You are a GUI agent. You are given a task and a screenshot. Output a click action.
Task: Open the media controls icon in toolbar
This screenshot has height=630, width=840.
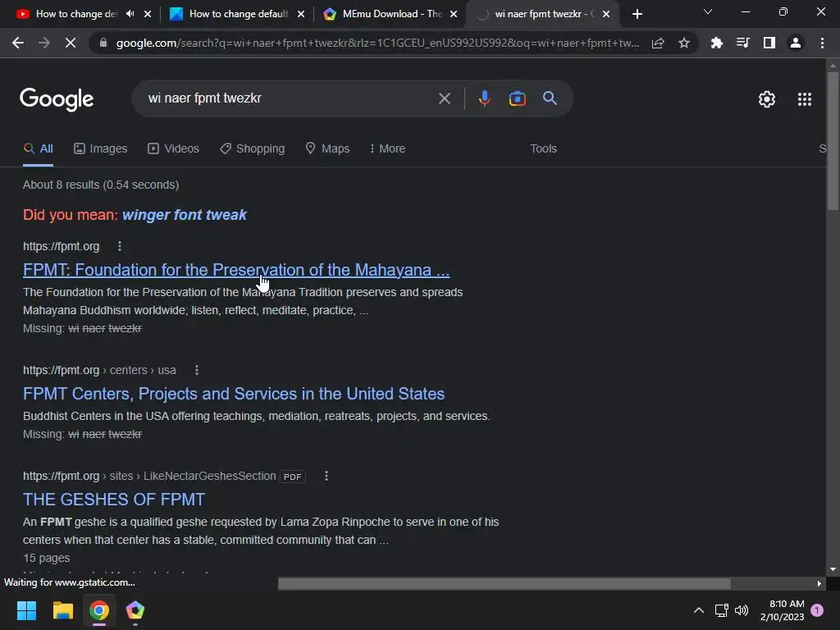pos(742,43)
